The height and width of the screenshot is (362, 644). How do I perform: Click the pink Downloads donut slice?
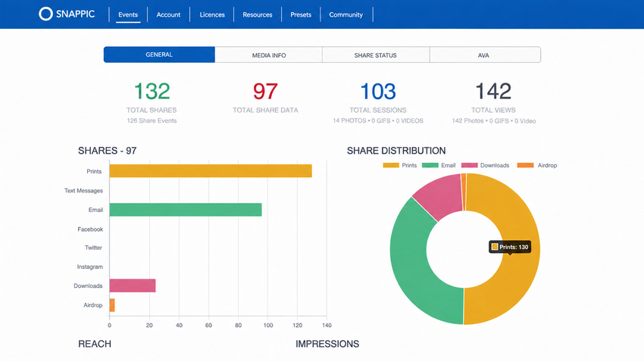(x=443, y=197)
